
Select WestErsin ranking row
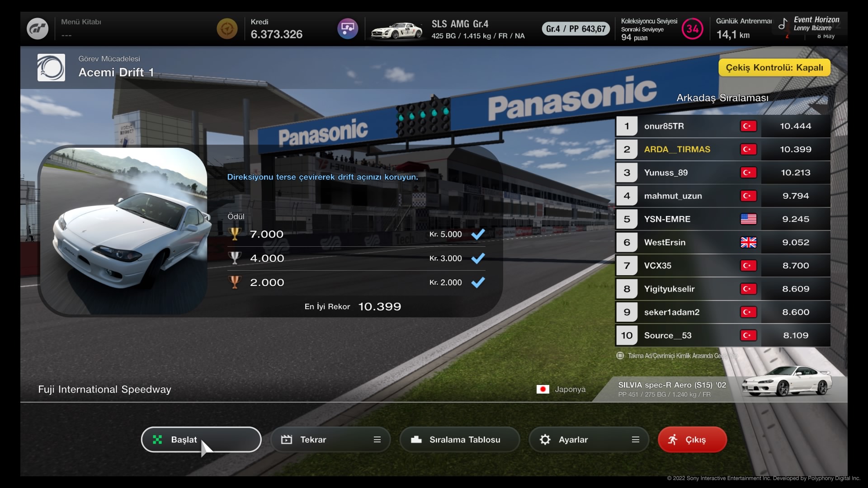[722, 242]
